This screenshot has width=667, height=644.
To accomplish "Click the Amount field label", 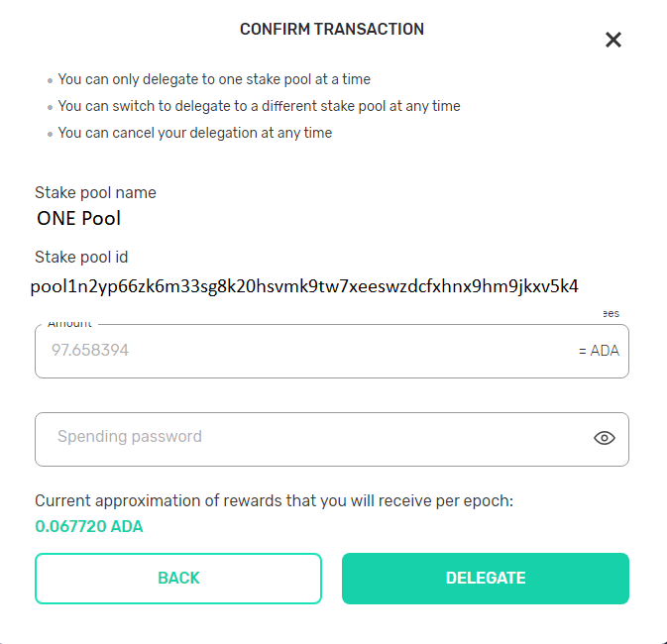I will [69, 324].
